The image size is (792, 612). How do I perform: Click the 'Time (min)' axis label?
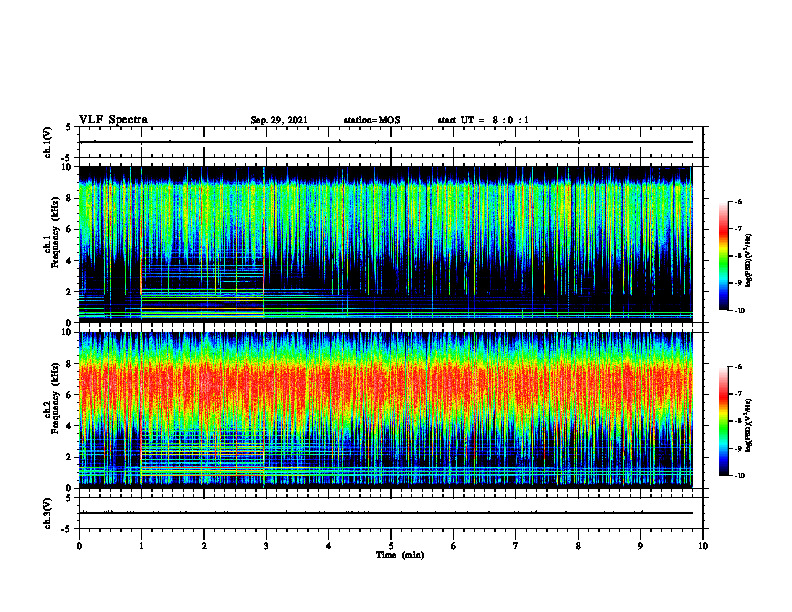[x=400, y=555]
